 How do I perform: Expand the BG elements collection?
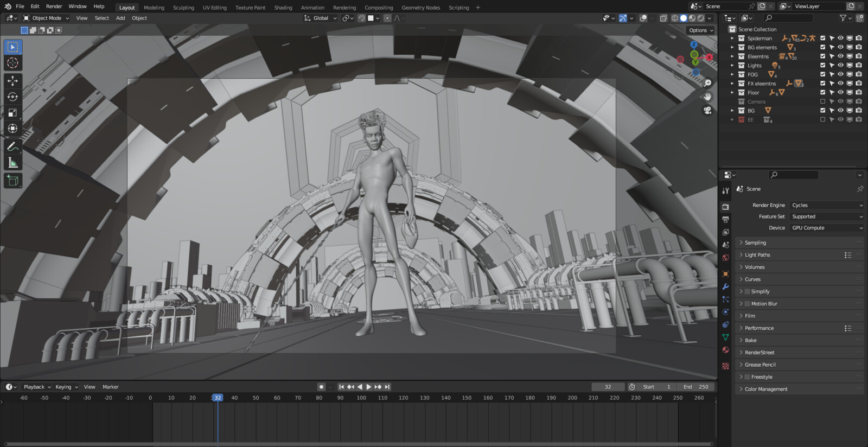pyautogui.click(x=732, y=48)
